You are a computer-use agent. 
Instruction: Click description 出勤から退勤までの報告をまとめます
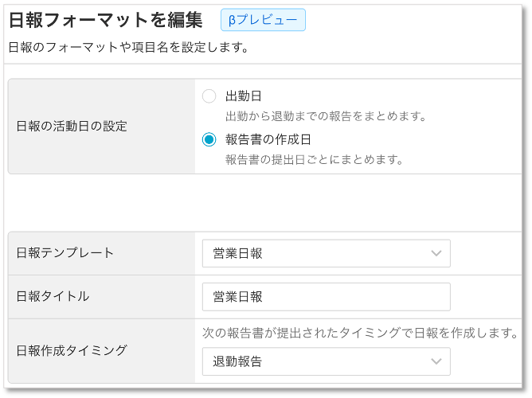coord(326,116)
